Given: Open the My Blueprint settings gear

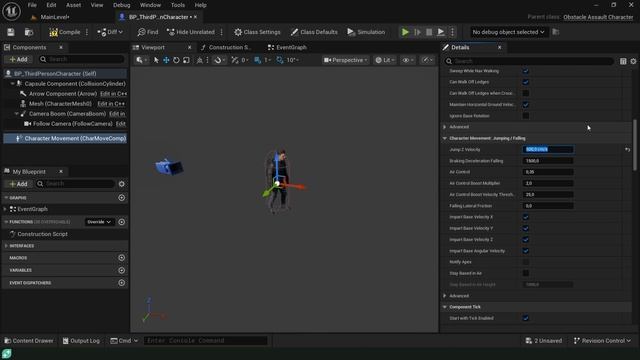Looking at the screenshot, I should point(122,184).
